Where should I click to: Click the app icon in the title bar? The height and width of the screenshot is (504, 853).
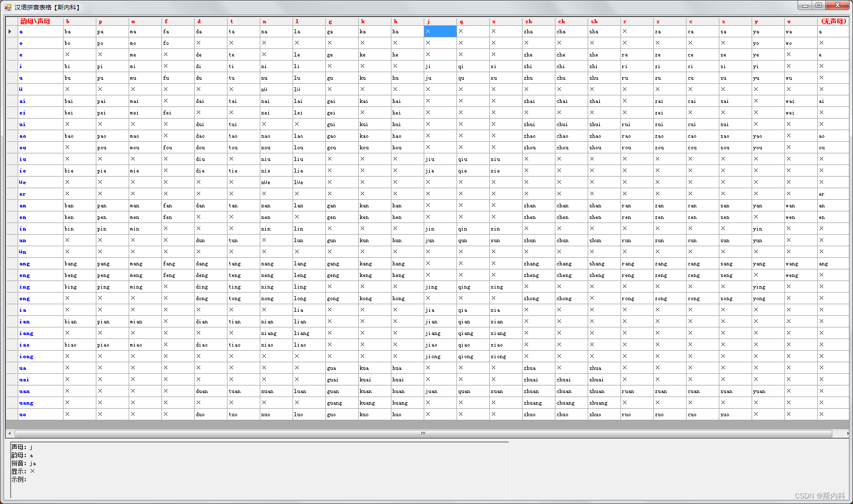8,7
